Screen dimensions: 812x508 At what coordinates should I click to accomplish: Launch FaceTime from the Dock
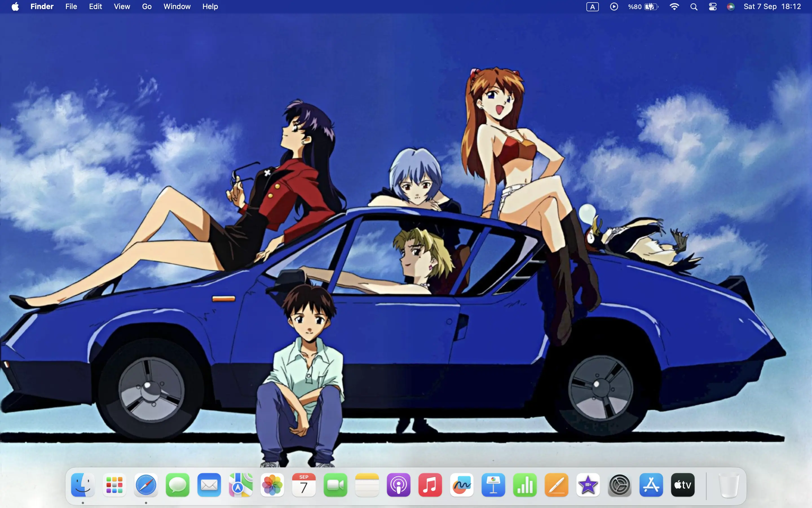point(336,485)
